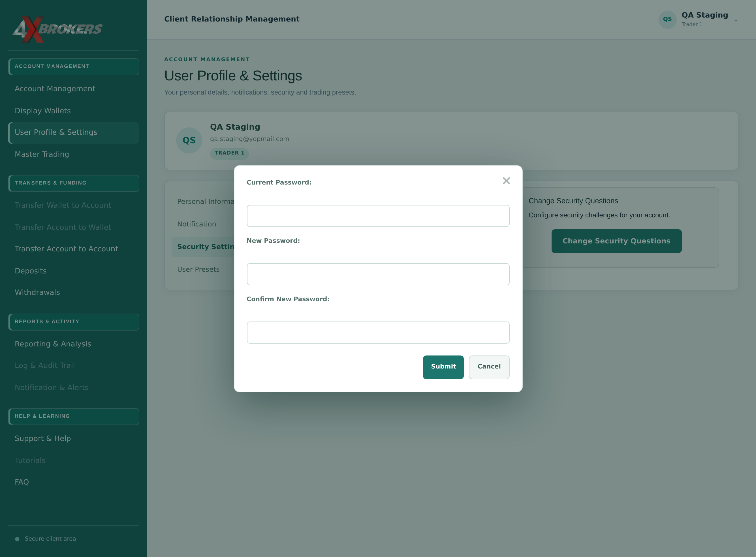Click the QS avatar in the top bar
756x557 pixels.
[x=667, y=19]
